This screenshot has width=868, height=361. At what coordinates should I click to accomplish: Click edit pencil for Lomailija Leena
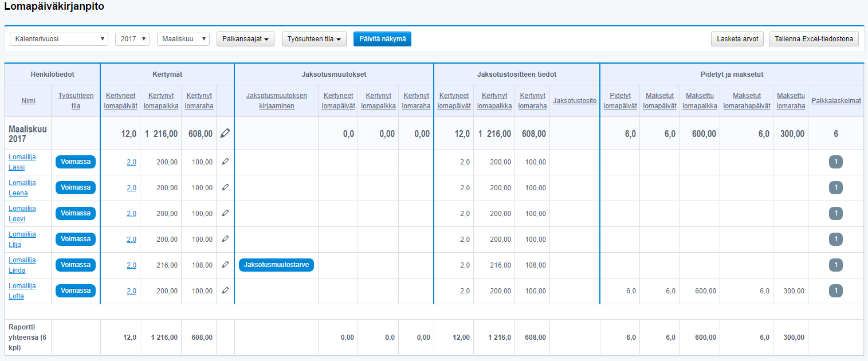[225, 187]
